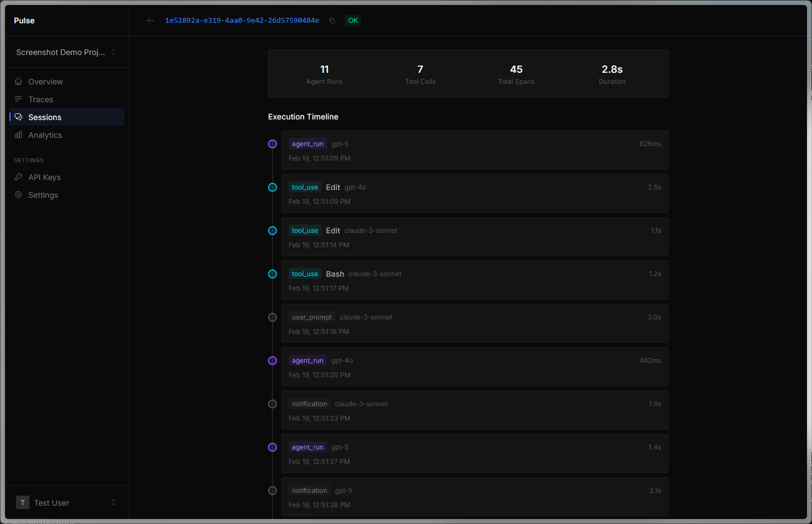Click the API Keys key icon

[x=19, y=177]
